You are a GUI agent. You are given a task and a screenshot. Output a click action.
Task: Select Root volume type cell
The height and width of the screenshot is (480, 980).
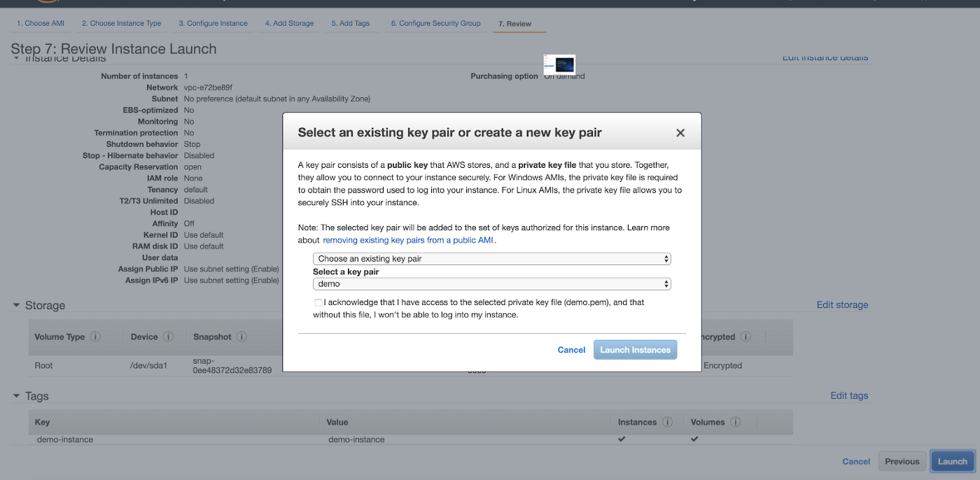coord(43,365)
